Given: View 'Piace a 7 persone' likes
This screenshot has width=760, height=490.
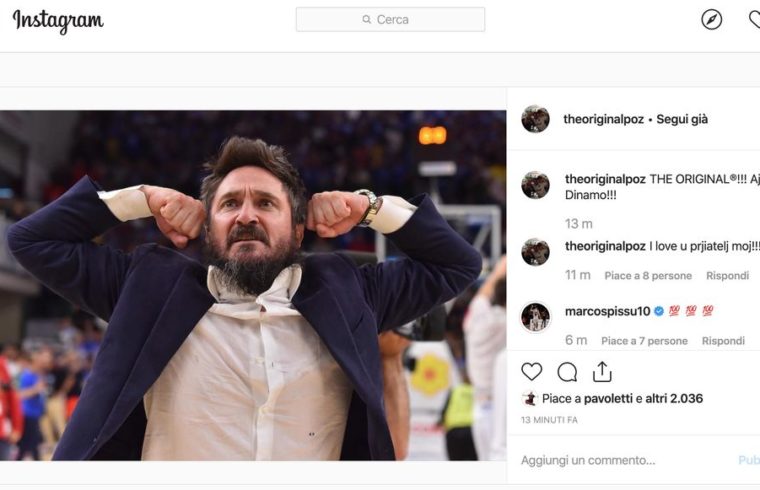Looking at the screenshot, I should (x=644, y=341).
